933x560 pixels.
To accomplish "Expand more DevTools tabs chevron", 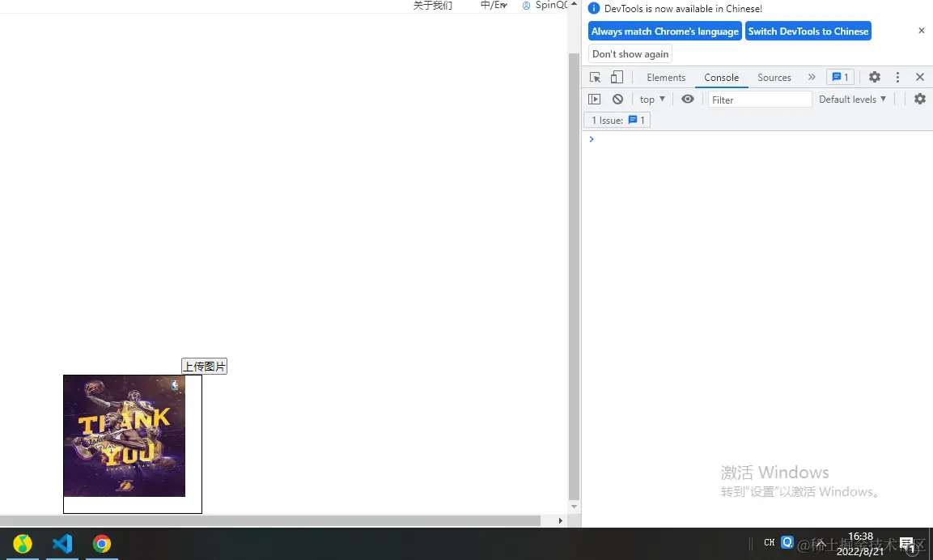I will 811,77.
